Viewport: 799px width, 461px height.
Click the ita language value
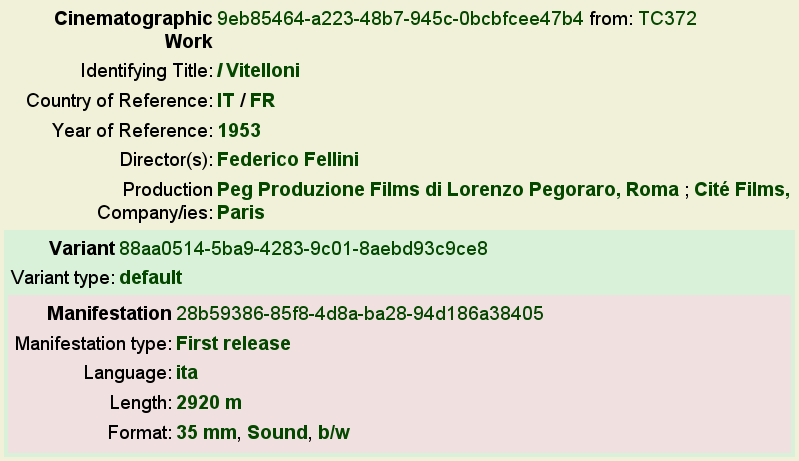(x=187, y=373)
